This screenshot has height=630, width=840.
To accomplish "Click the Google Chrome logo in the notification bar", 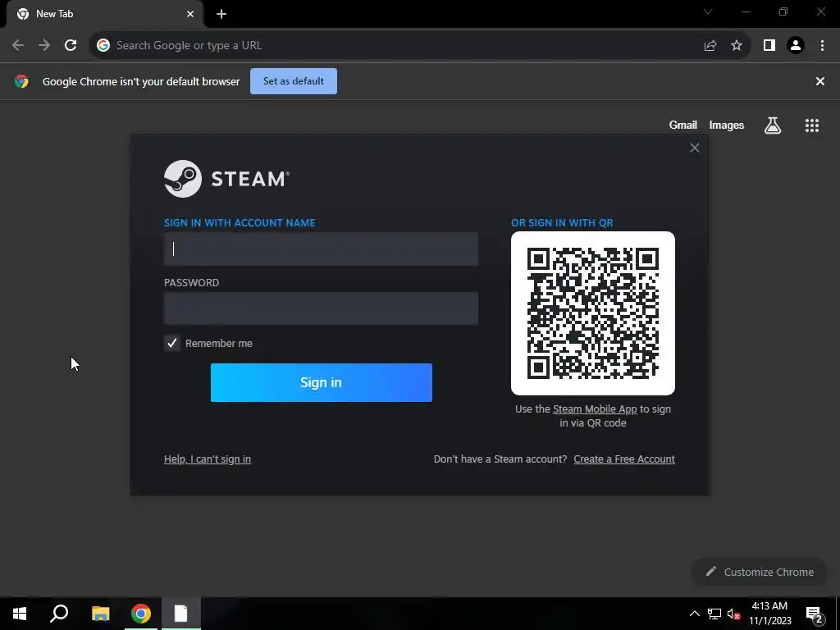I will coord(21,81).
